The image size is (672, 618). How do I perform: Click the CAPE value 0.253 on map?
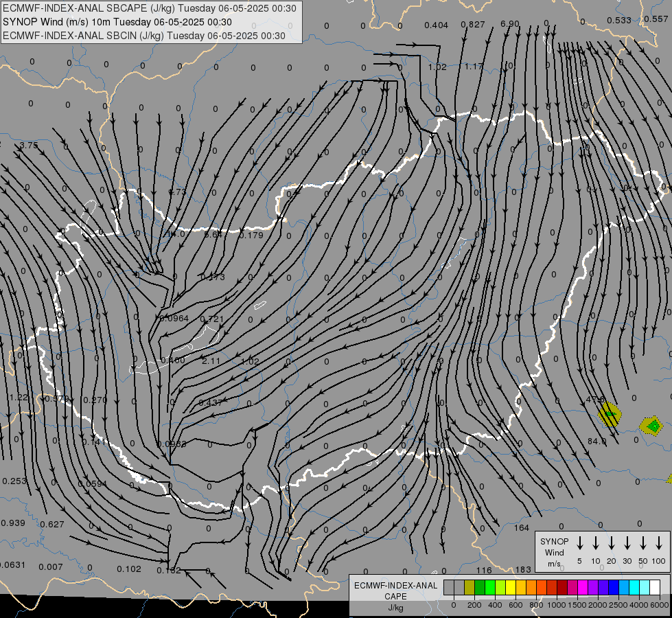click(14, 481)
